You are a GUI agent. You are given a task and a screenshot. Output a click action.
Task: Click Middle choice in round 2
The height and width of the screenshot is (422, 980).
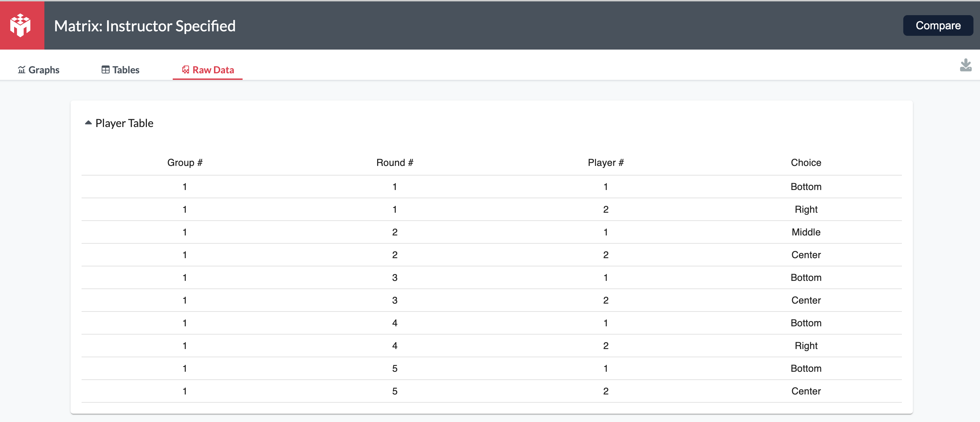(806, 232)
